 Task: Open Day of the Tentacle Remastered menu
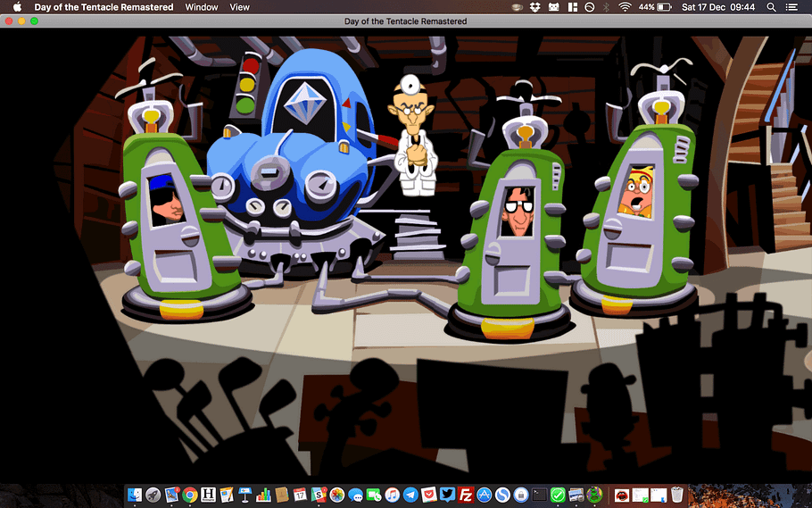[104, 7]
